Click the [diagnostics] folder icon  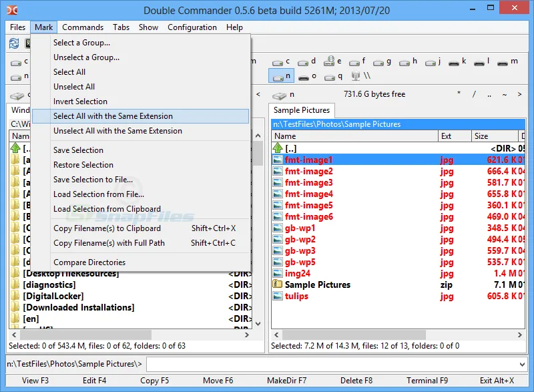tap(15, 284)
